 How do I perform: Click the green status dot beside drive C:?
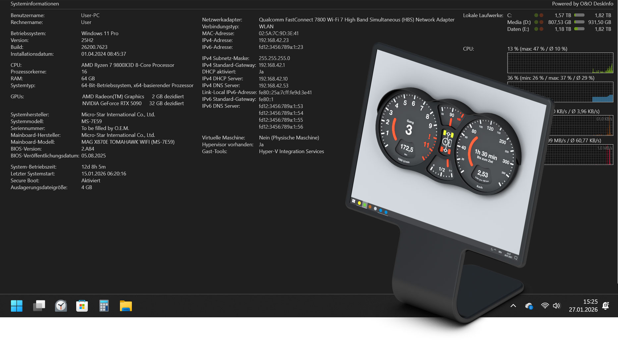pyautogui.click(x=536, y=15)
